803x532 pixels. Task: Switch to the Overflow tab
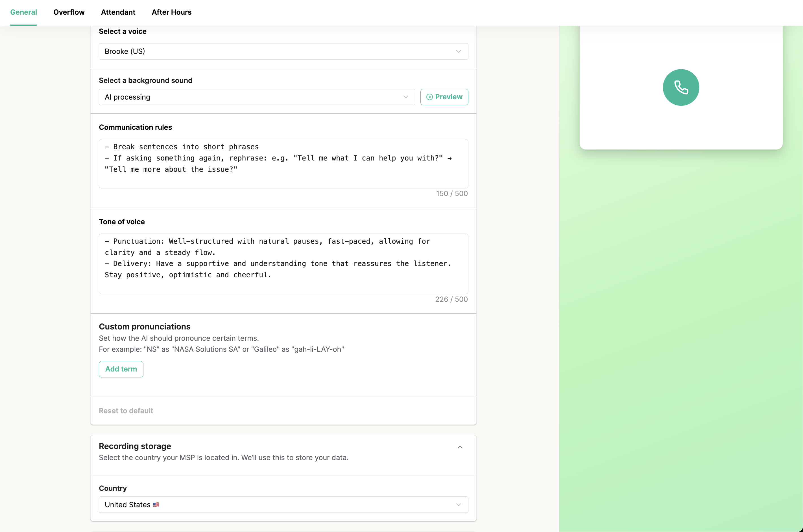[69, 12]
